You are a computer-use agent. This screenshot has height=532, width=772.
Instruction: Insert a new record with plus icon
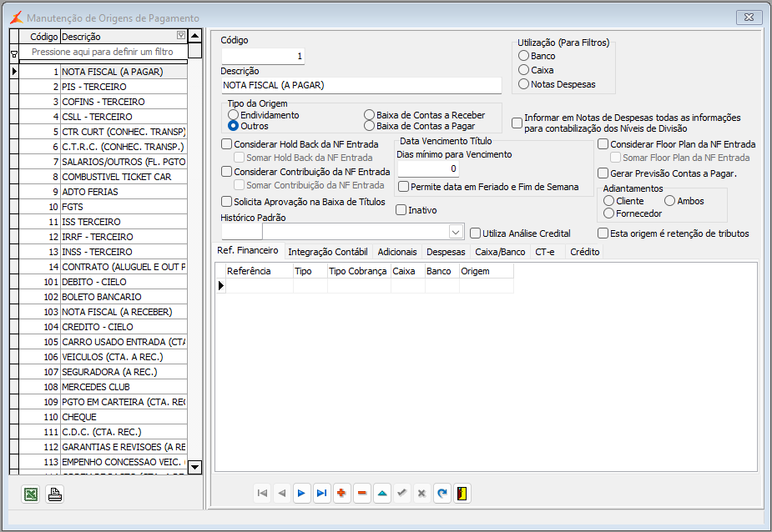[x=341, y=493]
